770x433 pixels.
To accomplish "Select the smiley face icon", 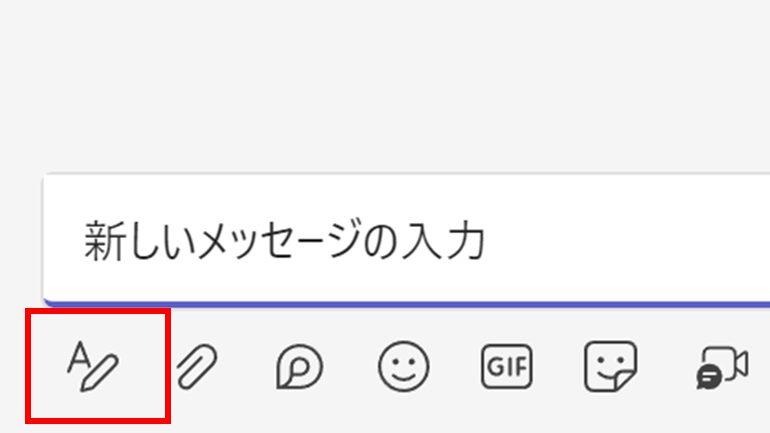I will (x=403, y=367).
